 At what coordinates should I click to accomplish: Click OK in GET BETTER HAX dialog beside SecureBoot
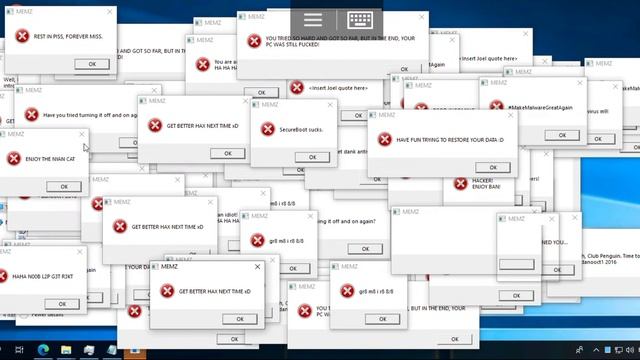coord(228,153)
